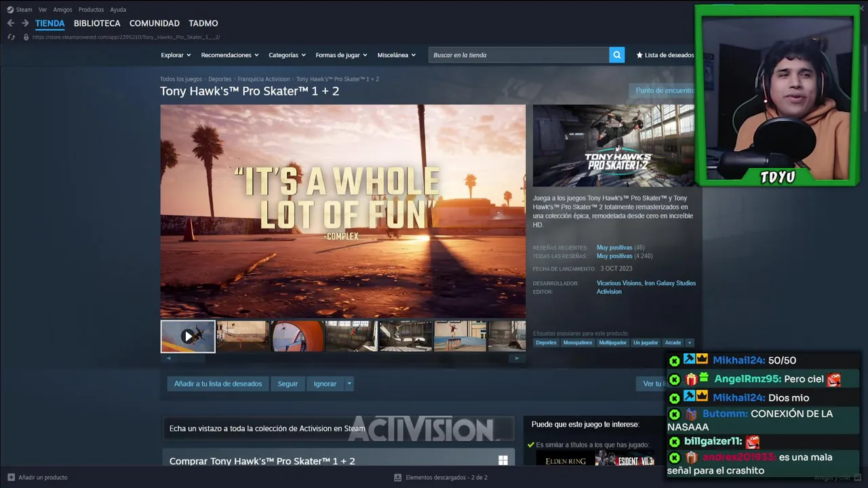868x488 pixels.
Task: Select the second screenshot thumbnail
Action: (243, 336)
